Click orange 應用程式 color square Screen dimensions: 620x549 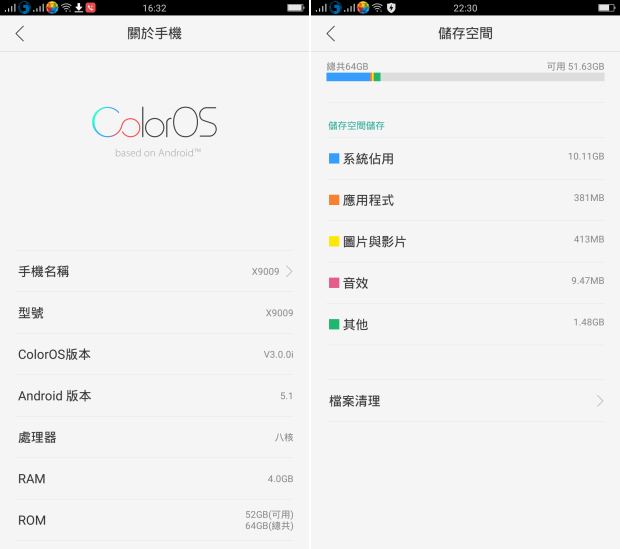coord(334,200)
